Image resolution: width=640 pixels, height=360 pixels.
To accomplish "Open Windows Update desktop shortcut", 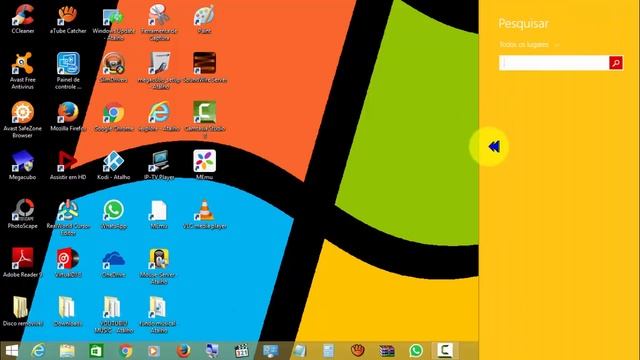I will click(x=113, y=21).
